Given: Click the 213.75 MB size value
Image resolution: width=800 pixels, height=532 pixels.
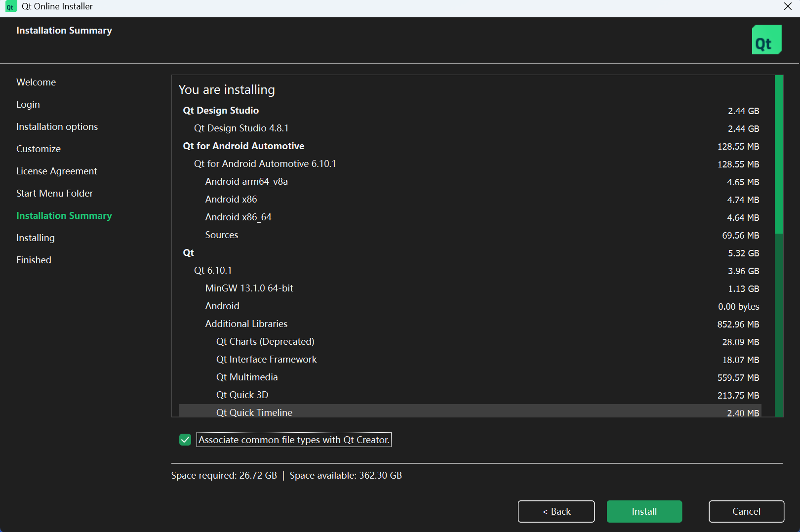Looking at the screenshot, I should point(738,396).
